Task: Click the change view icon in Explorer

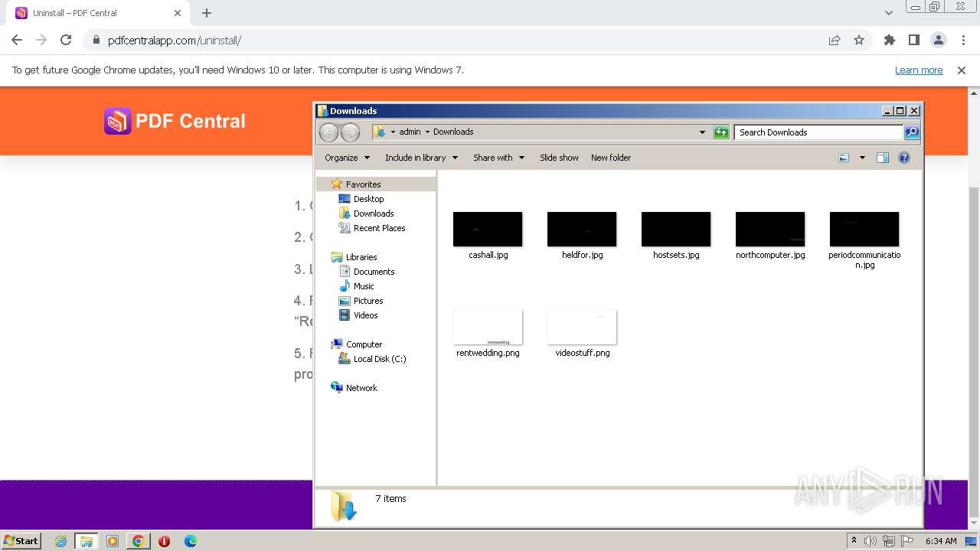Action: click(x=844, y=158)
